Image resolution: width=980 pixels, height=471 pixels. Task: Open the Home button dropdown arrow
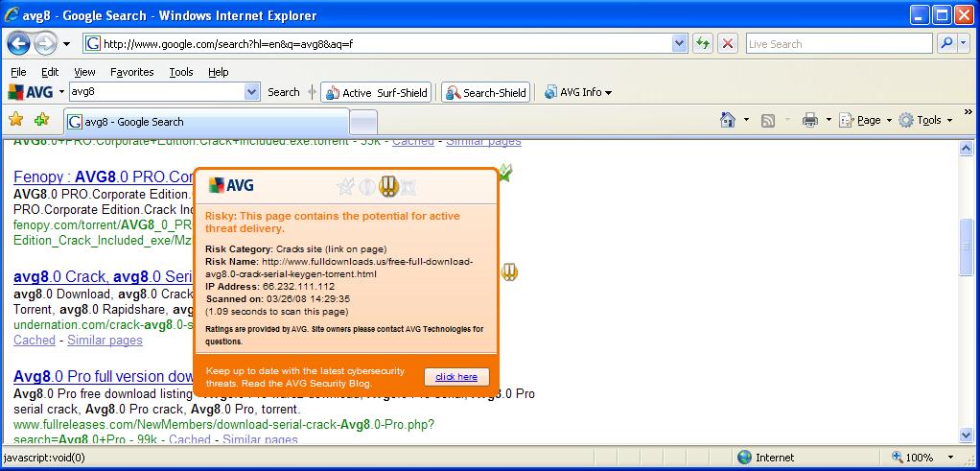click(x=746, y=120)
